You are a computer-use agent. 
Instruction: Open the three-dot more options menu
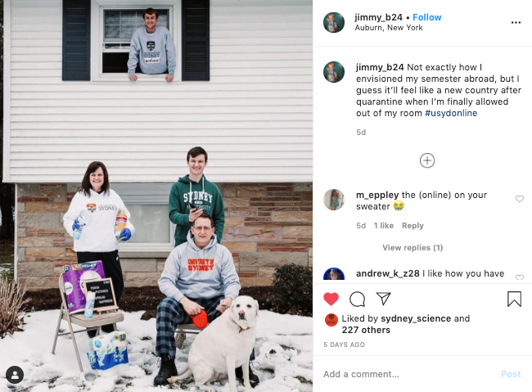516,22
